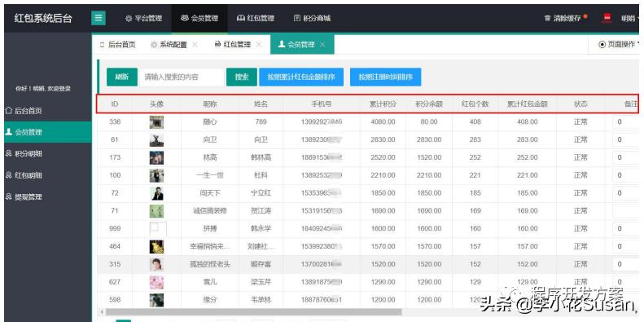Viewport: 644px width, 322px height.
Task: Click the 手机号 column header
Action: click(321, 104)
